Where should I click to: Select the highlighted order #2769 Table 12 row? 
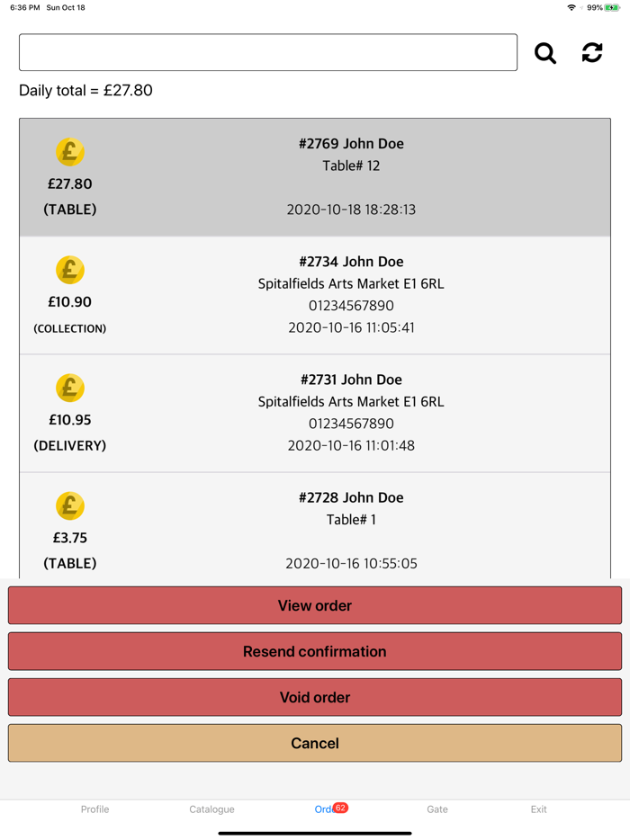coord(351,176)
